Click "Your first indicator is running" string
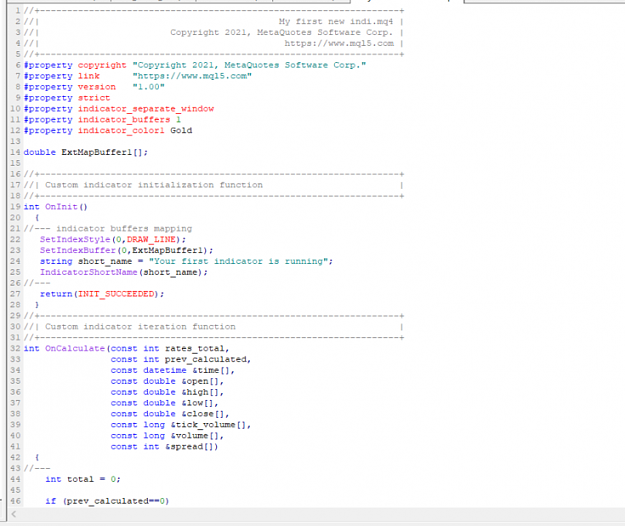This screenshot has height=526, width=625. [238, 261]
